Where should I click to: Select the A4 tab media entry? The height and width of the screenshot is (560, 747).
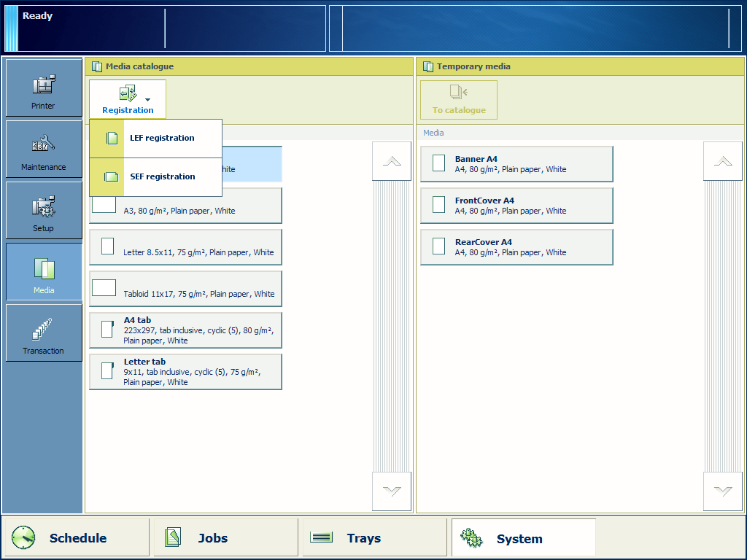coord(185,330)
